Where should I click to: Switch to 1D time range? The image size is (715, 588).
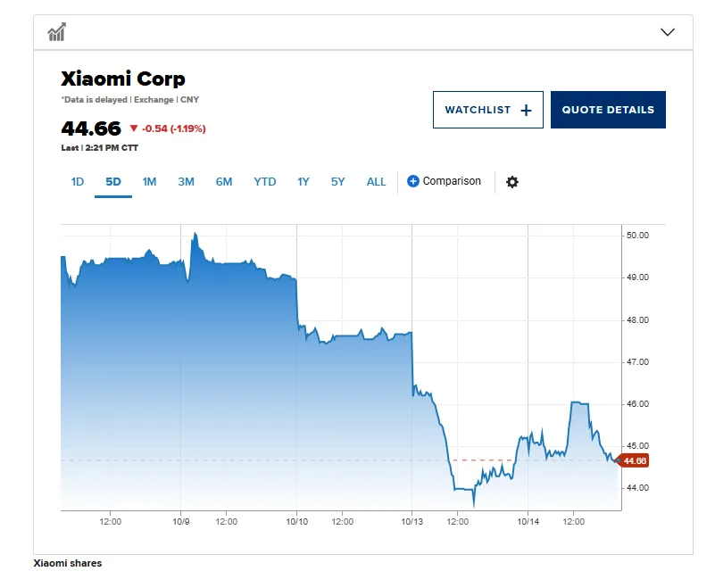click(78, 182)
